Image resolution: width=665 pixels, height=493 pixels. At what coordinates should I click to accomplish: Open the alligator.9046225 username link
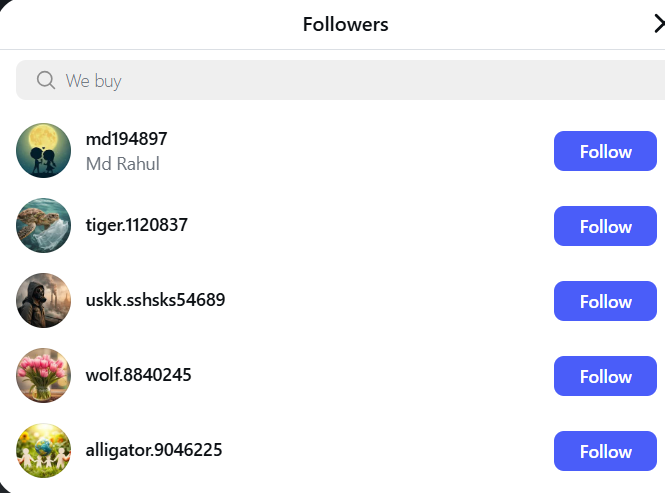(154, 451)
